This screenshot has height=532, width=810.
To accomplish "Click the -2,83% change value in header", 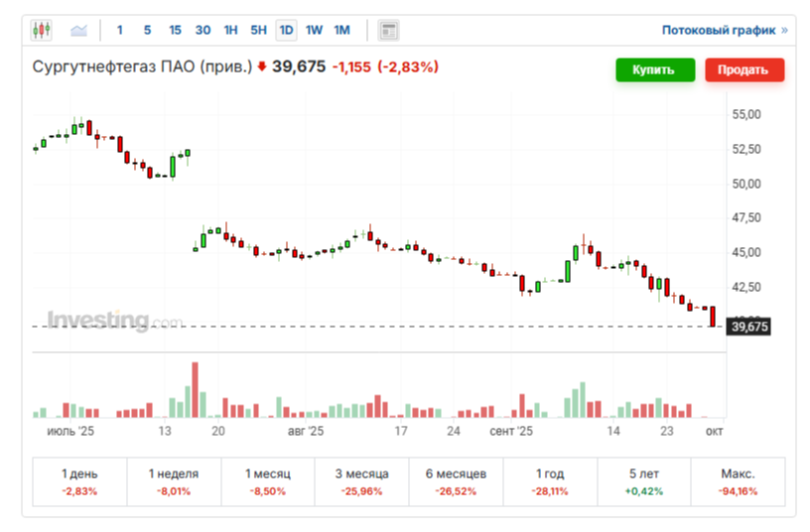I will (408, 66).
